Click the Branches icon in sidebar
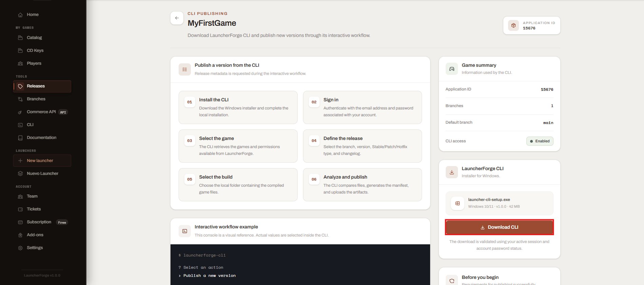Image resolution: width=644 pixels, height=285 pixels. [x=20, y=99]
